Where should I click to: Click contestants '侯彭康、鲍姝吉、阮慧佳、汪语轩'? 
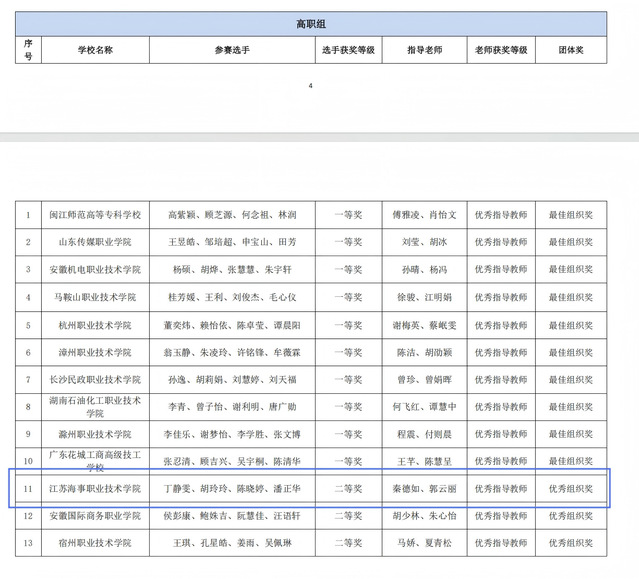coord(232,516)
